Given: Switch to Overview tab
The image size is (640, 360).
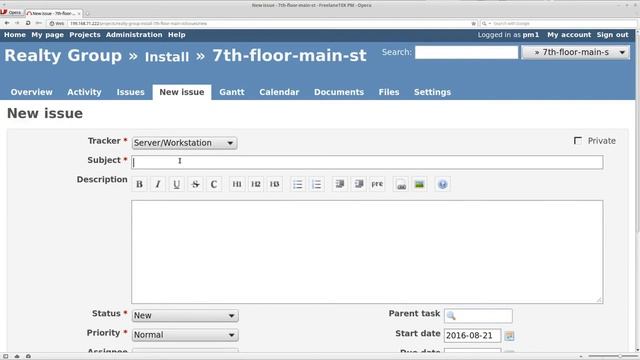Looking at the screenshot, I should tap(31, 92).
